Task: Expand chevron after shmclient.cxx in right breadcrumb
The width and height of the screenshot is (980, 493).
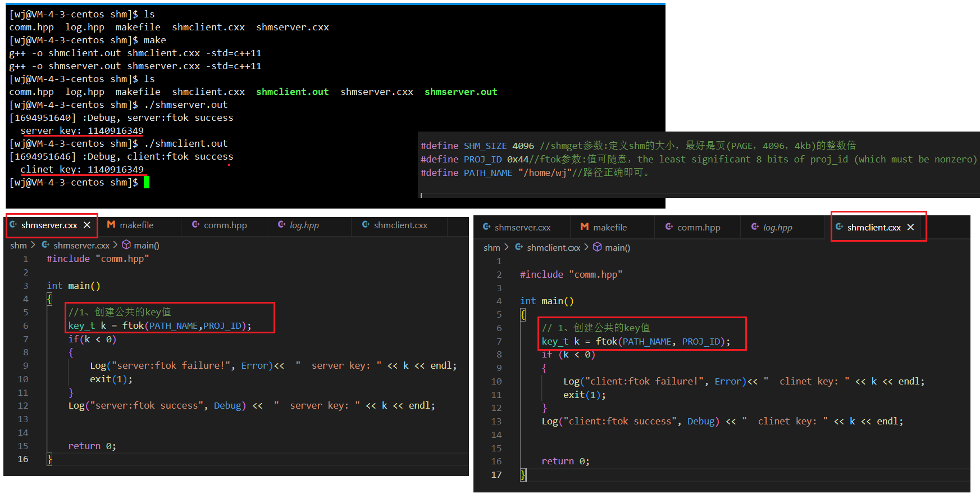Action: pos(586,247)
